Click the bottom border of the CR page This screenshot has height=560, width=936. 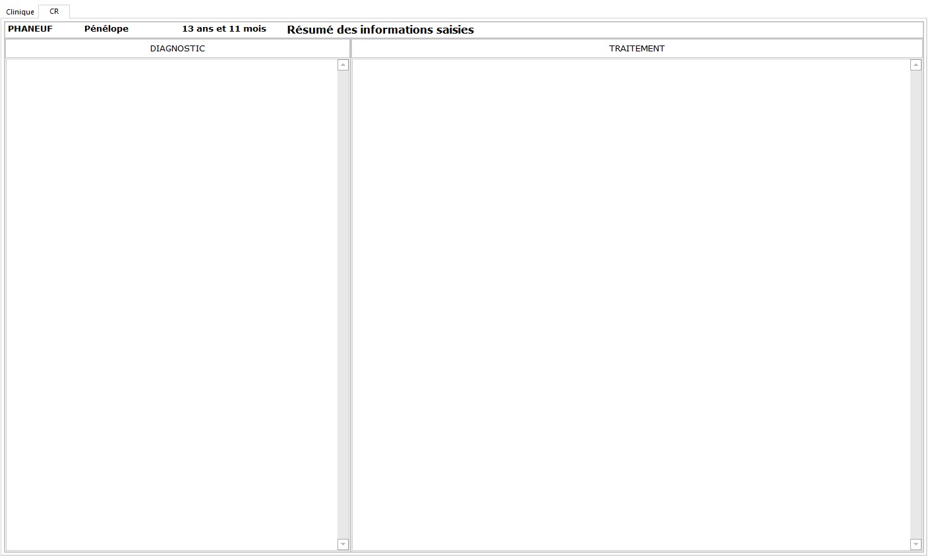461,555
